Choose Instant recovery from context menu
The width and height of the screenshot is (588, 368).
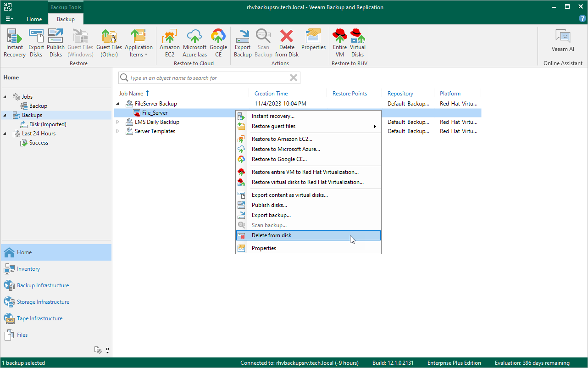point(308,116)
